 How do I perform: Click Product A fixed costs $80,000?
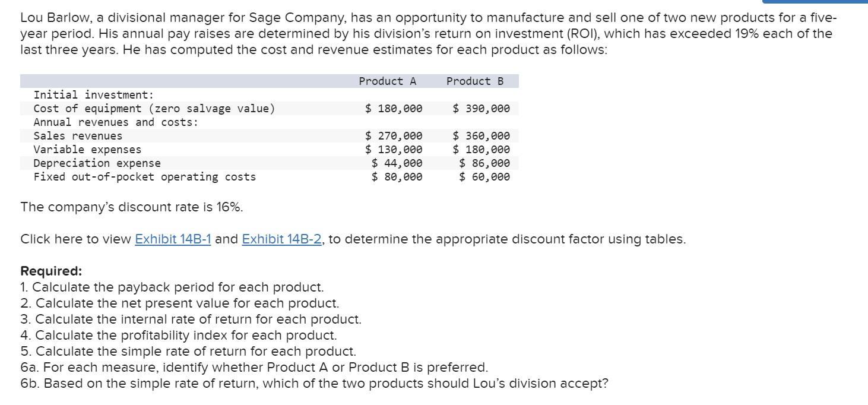[397, 177]
